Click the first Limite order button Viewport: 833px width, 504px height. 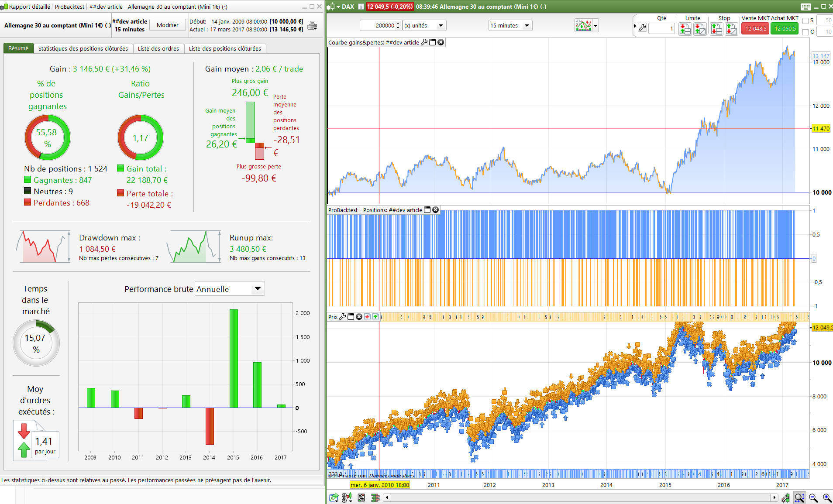pyautogui.click(x=685, y=29)
